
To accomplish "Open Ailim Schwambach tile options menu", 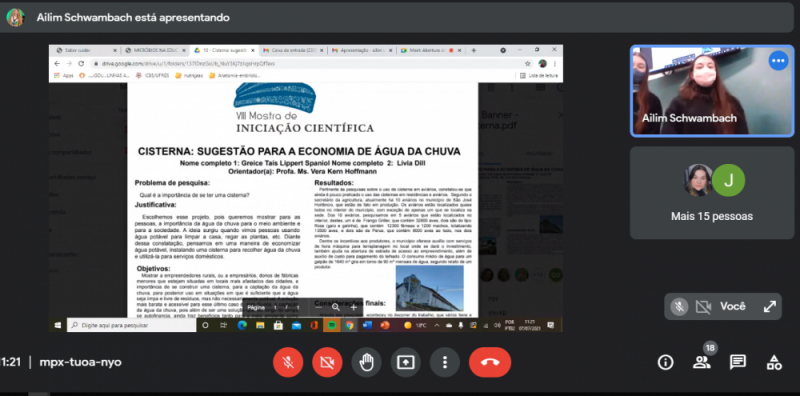I will point(779,61).
